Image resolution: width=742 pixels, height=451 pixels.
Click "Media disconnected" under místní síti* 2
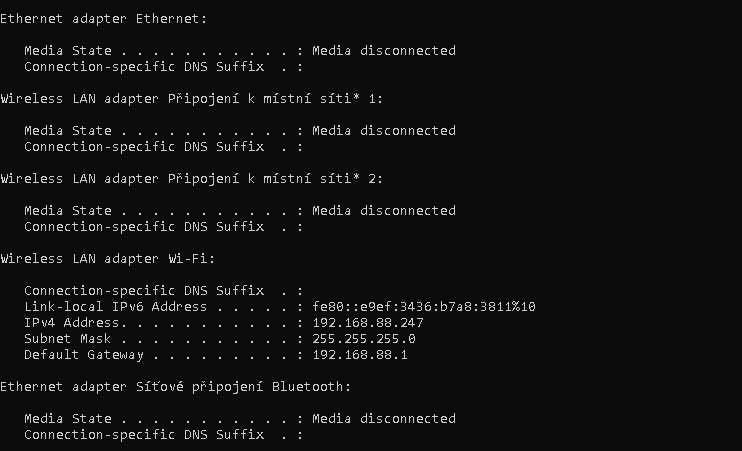[x=384, y=211]
